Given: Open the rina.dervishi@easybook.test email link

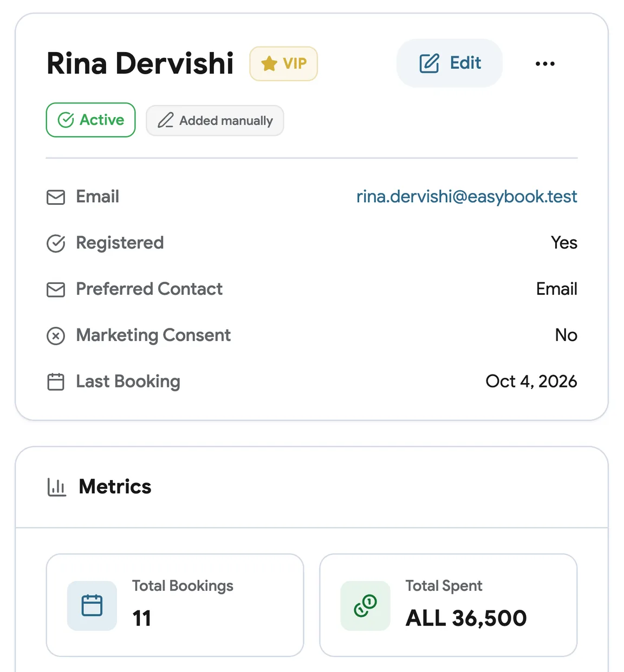Looking at the screenshot, I should (x=466, y=196).
